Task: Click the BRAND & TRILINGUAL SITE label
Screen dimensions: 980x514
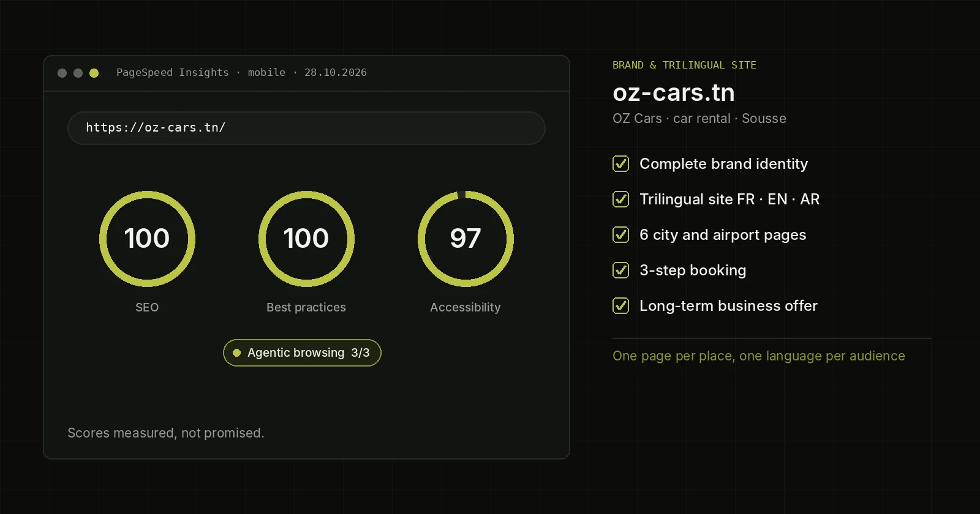Action: pos(684,65)
